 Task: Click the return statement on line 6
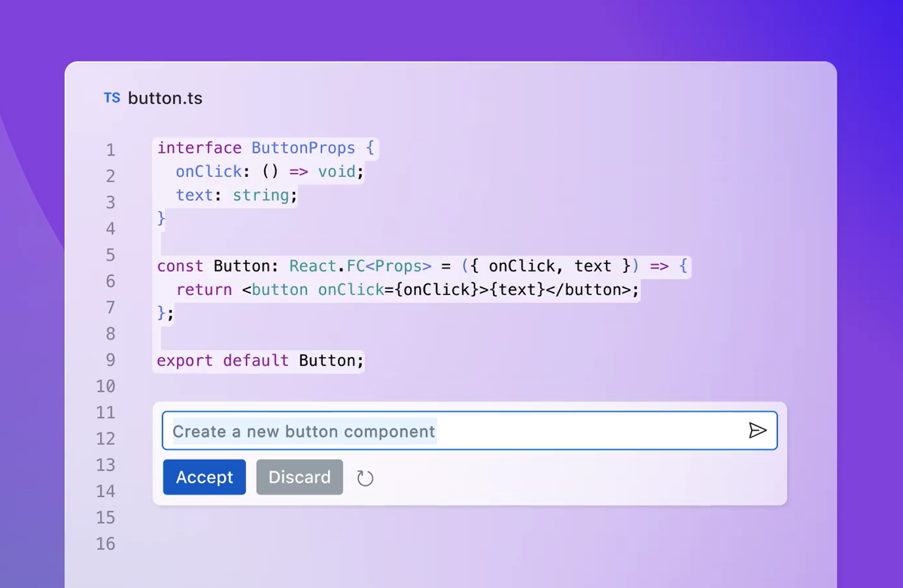tap(204, 289)
